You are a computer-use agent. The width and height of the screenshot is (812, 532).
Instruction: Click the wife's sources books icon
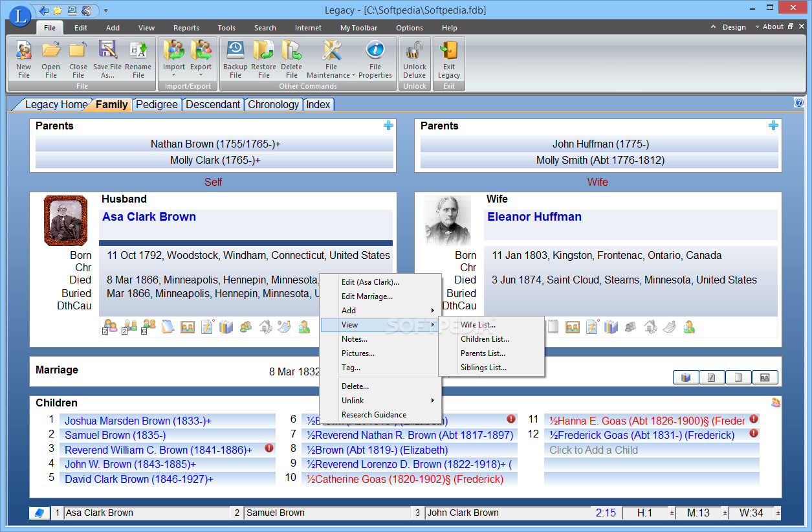(611, 327)
